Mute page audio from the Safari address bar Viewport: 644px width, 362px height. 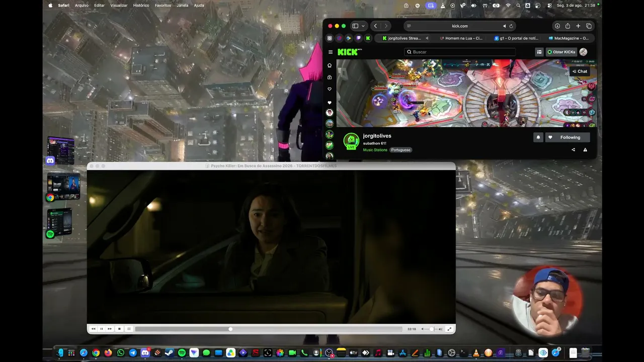tap(505, 26)
